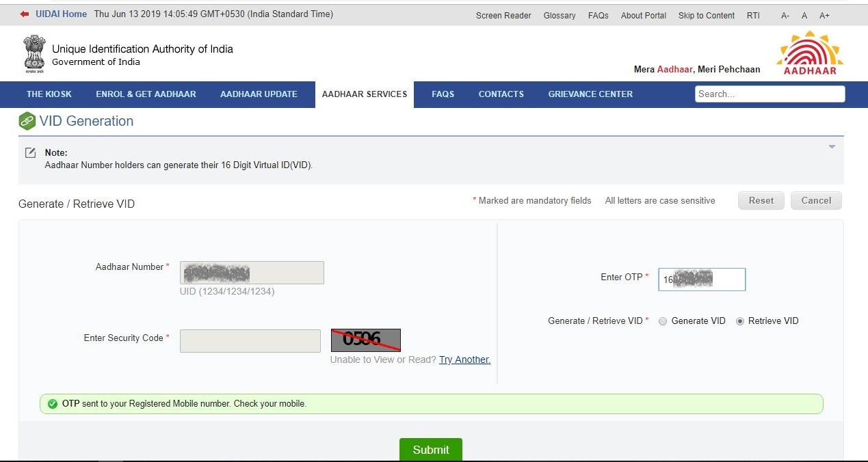Increase font size with A+ button
The image size is (868, 462).
point(824,16)
